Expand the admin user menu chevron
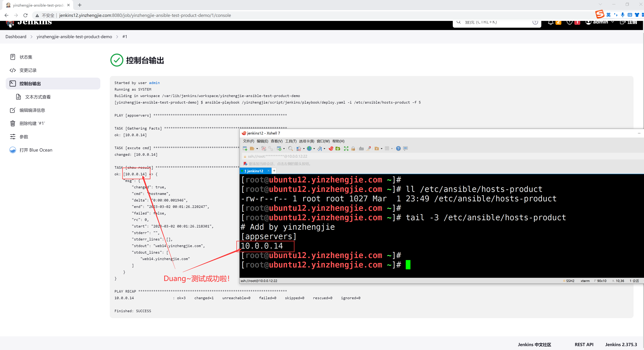The width and height of the screenshot is (644, 350). tap(612, 22)
